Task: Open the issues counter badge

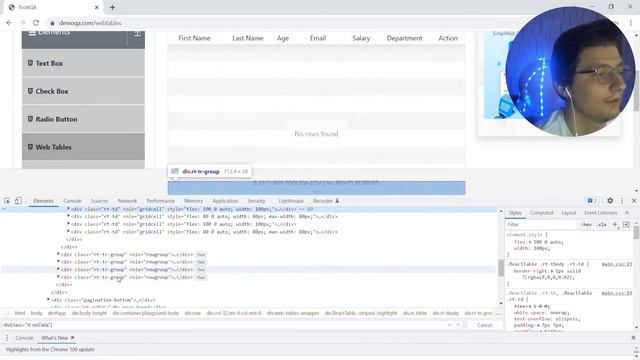Action: (x=592, y=201)
